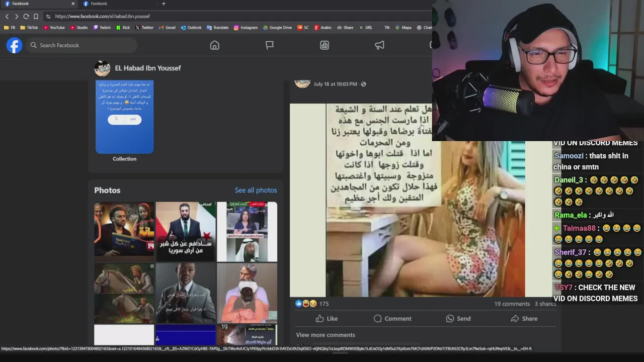Click the Search Facebook field

[82, 45]
